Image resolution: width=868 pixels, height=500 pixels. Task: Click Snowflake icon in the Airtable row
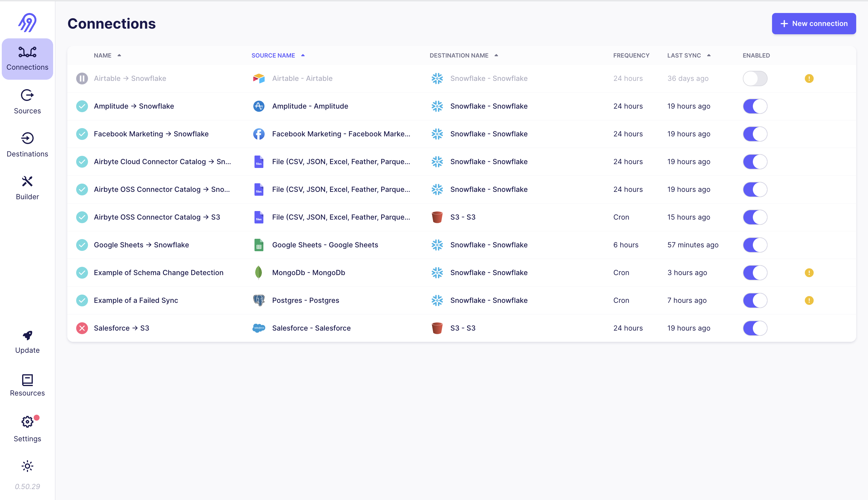(437, 79)
